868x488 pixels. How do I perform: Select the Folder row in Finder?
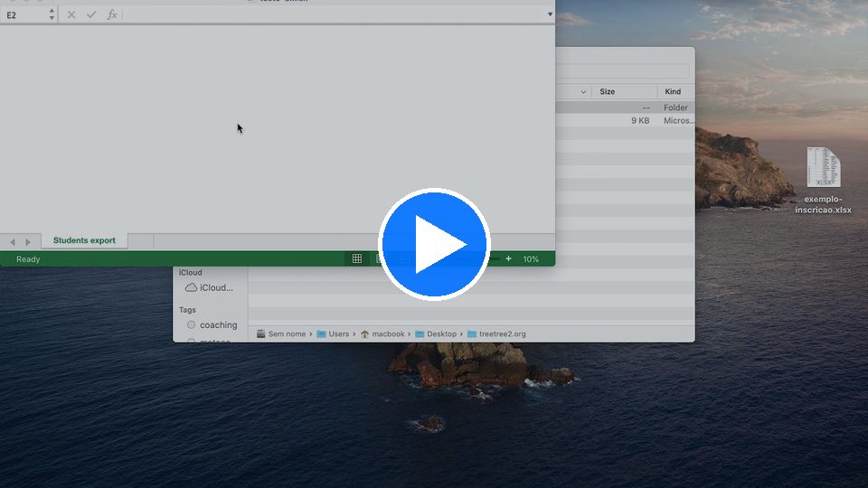pos(625,108)
